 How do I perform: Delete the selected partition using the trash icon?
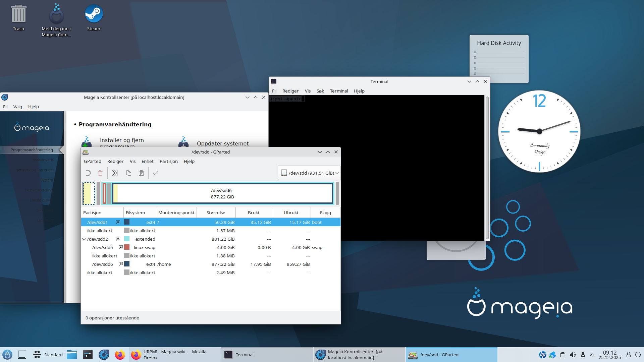tap(100, 173)
